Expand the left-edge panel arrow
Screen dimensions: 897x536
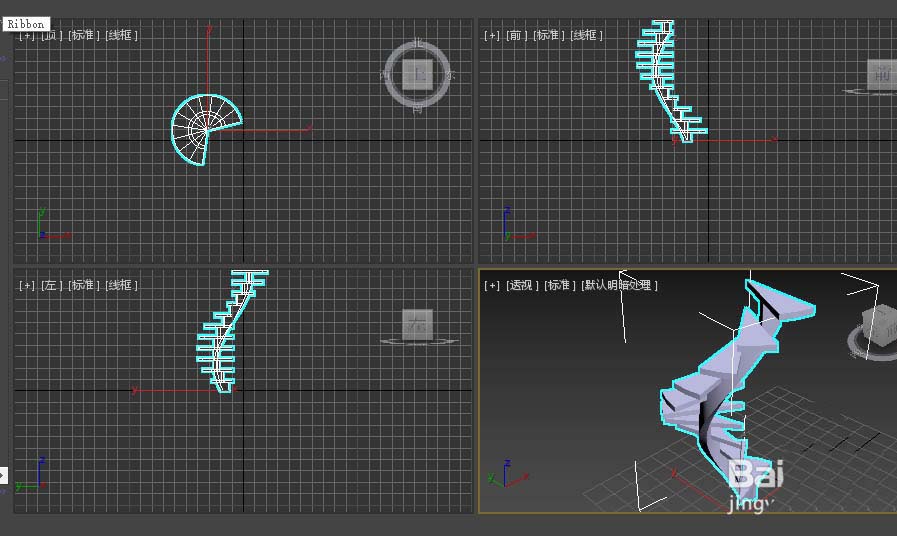coord(3,475)
